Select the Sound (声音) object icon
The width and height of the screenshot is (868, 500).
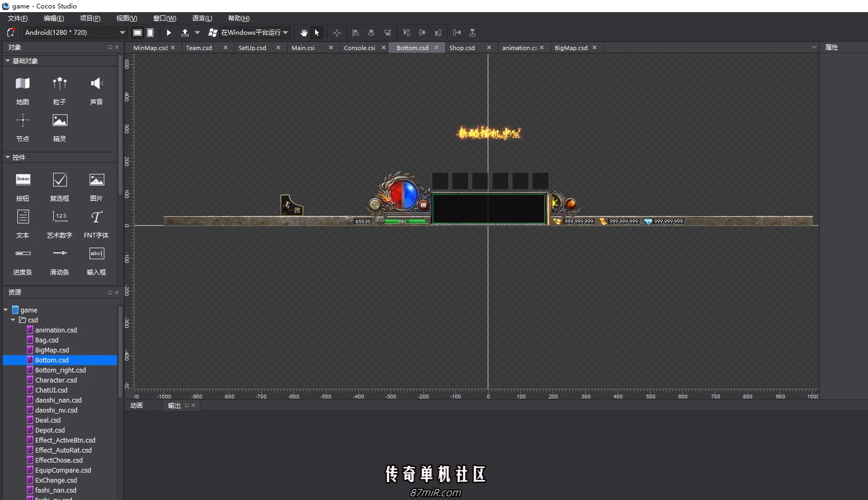pyautogui.click(x=96, y=90)
